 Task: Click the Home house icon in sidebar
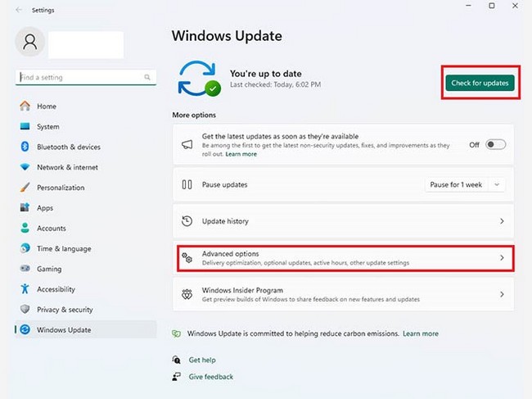[25, 106]
